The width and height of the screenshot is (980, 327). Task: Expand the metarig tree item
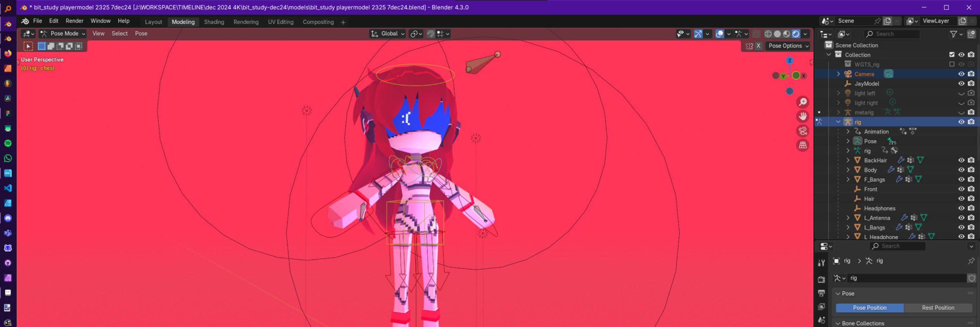(838, 112)
